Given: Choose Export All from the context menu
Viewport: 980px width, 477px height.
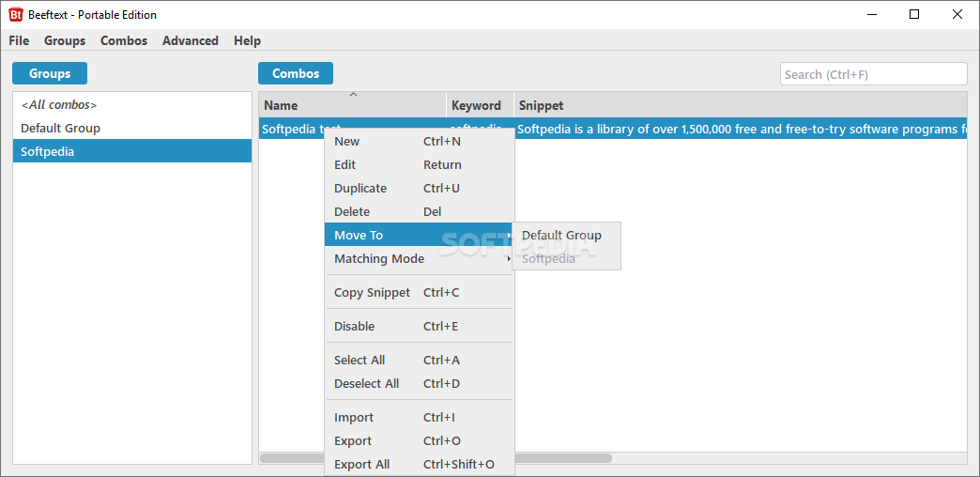Looking at the screenshot, I should tap(420, 464).
